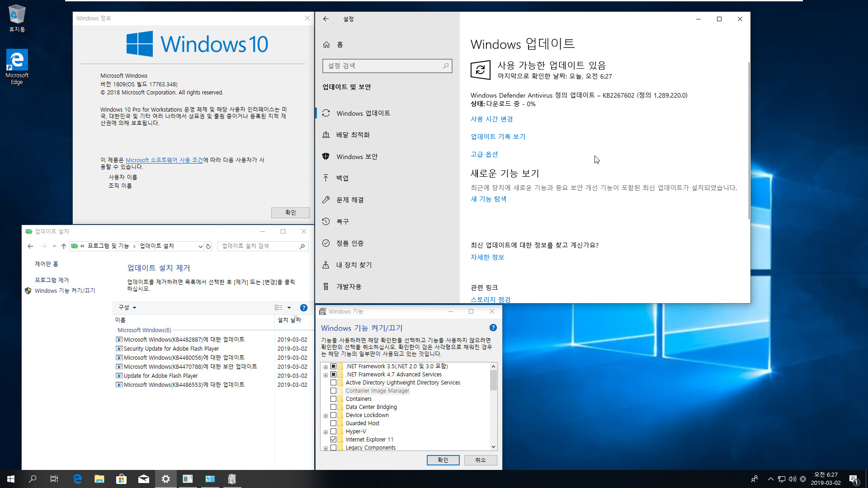Toggle .NET Framework 3.5 checkbox
Screen dimensions: 868x488
[x=333, y=366]
